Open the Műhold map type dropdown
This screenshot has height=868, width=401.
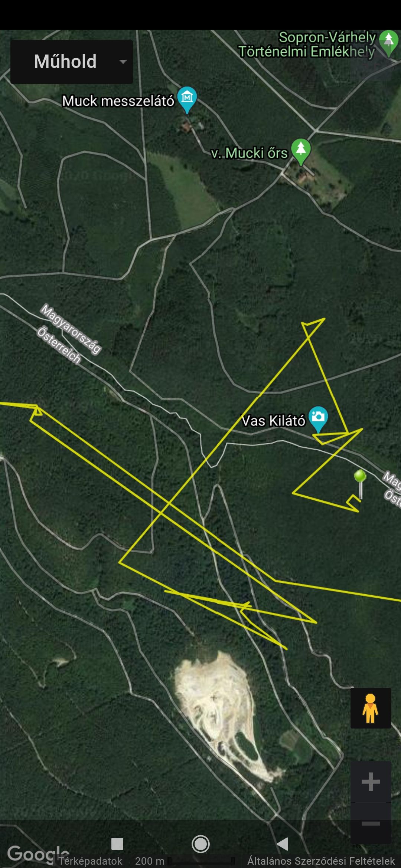click(72, 62)
